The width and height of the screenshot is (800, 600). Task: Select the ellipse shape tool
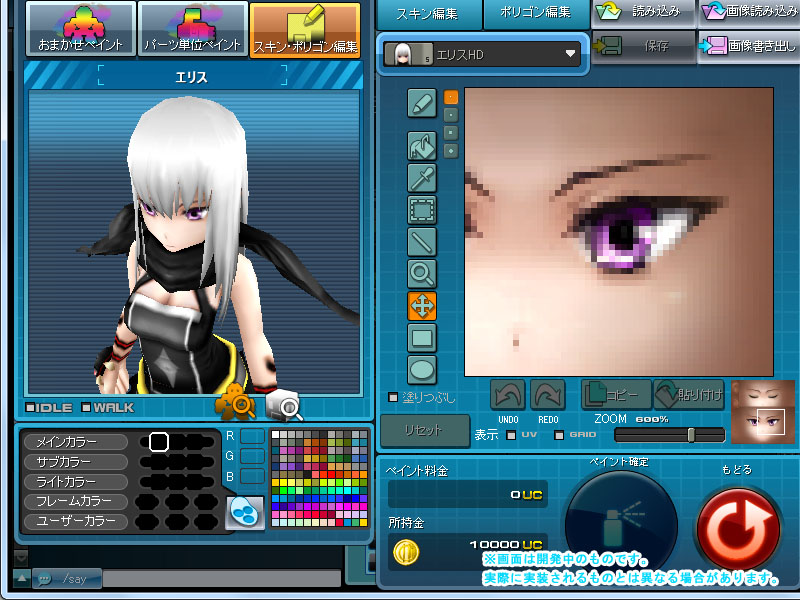pyautogui.click(x=422, y=369)
